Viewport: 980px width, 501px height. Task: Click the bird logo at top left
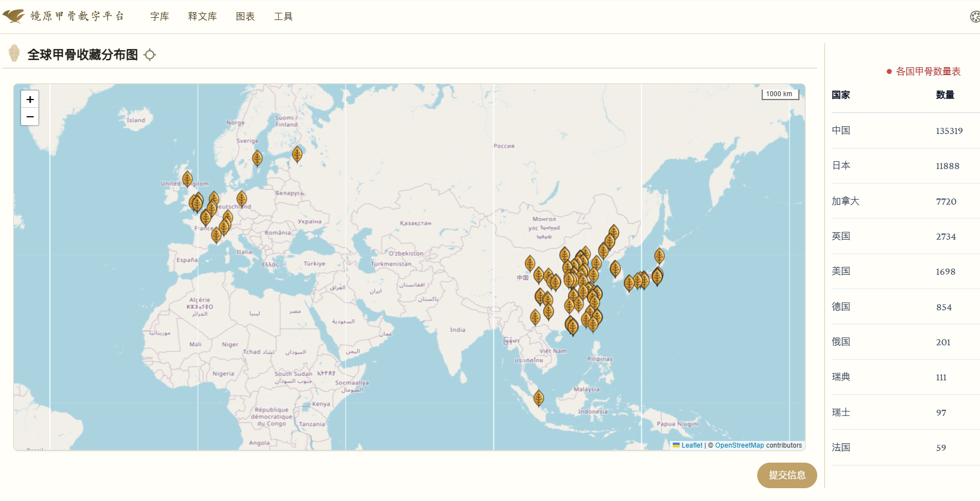(x=13, y=16)
